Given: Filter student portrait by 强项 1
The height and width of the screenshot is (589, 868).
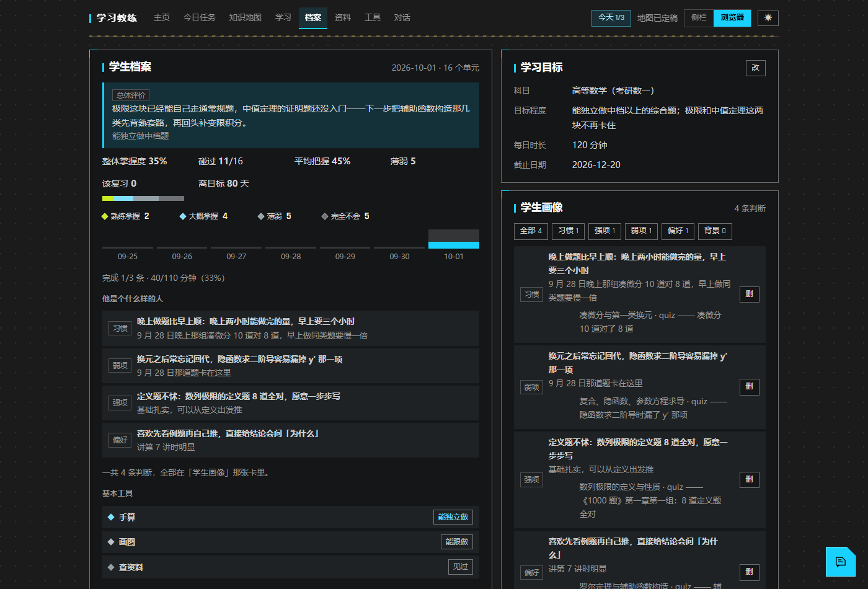Looking at the screenshot, I should point(604,231).
